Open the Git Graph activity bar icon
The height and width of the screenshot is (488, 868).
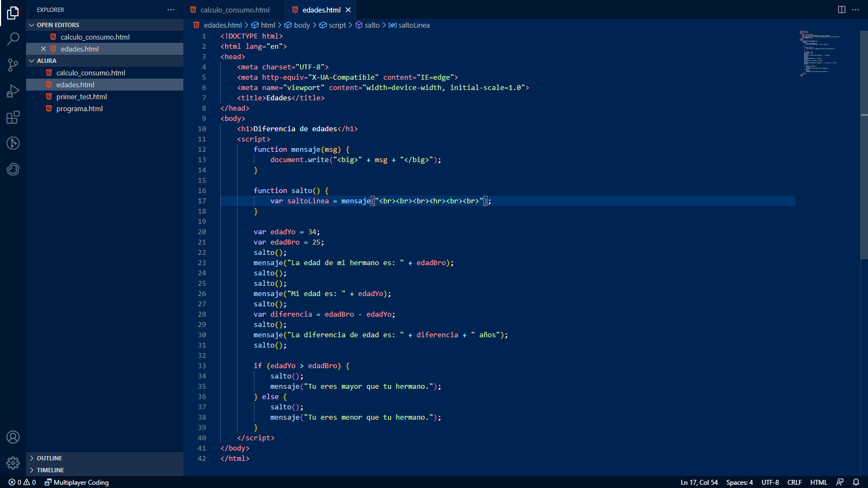coord(13,143)
